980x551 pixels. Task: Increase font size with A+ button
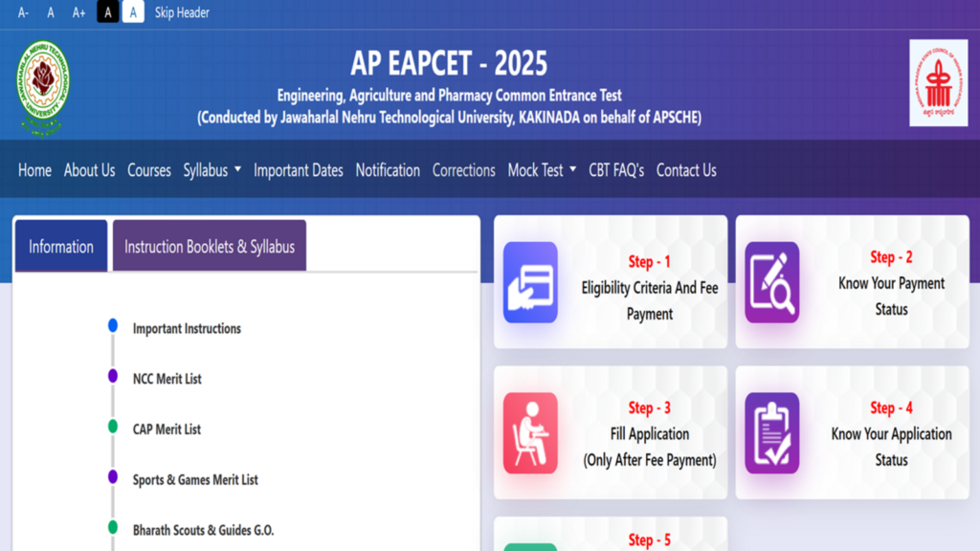78,12
